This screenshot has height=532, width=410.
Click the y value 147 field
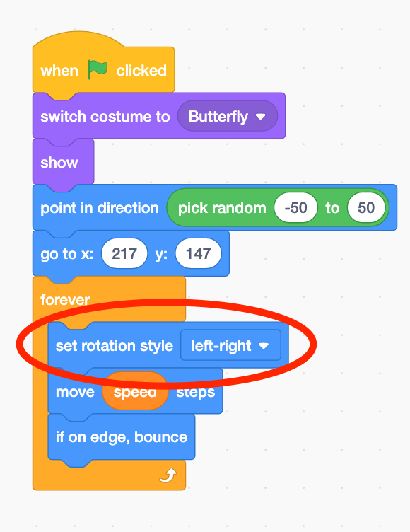[199, 253]
